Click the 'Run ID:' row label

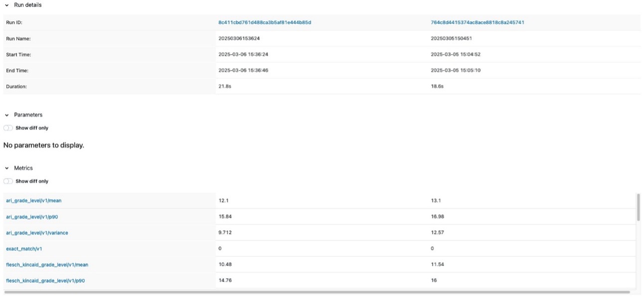click(x=14, y=22)
